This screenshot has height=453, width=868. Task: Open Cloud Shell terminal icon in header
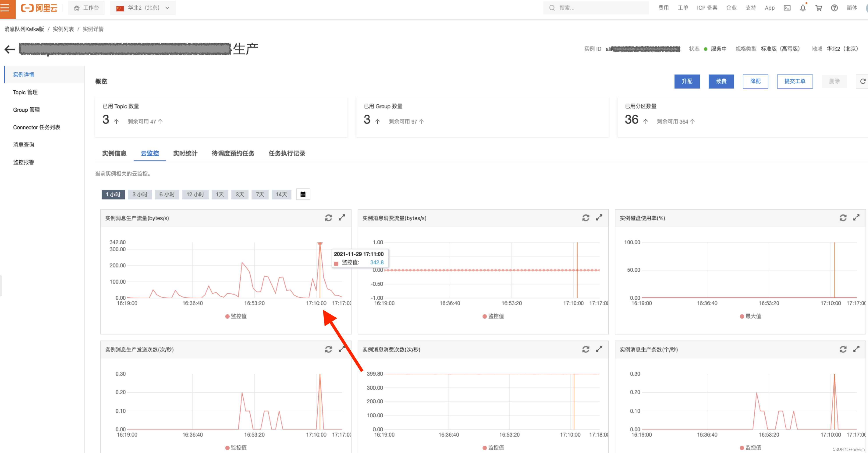[x=787, y=8]
